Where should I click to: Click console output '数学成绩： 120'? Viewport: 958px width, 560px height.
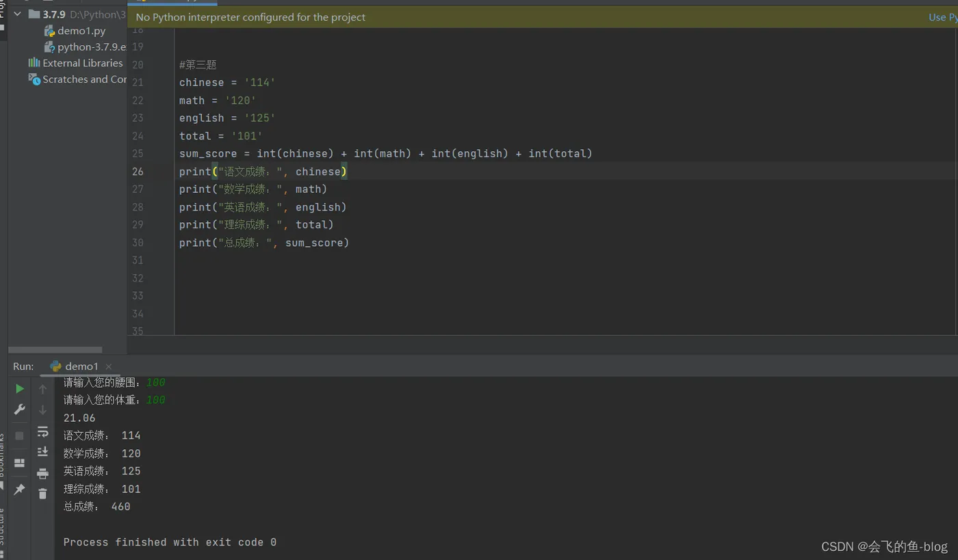click(102, 453)
